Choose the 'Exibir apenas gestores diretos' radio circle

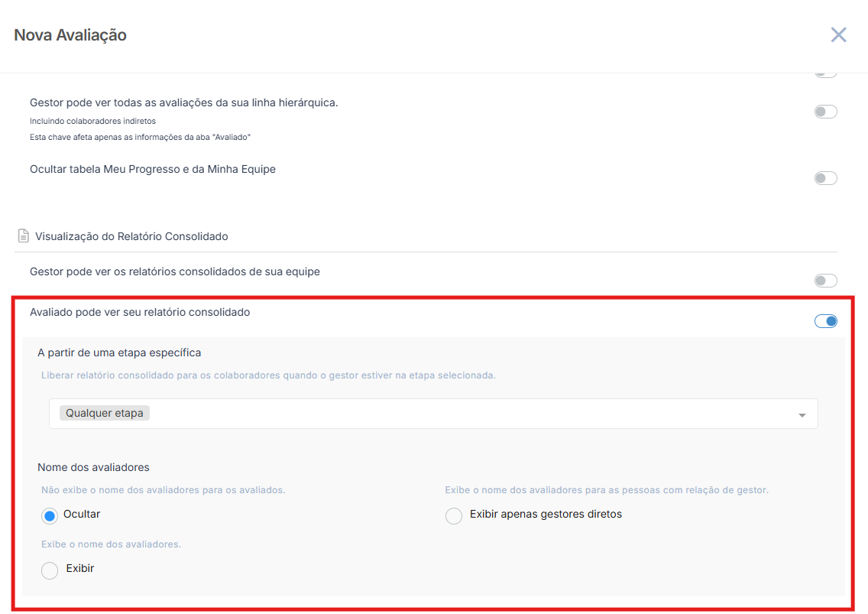tap(454, 516)
